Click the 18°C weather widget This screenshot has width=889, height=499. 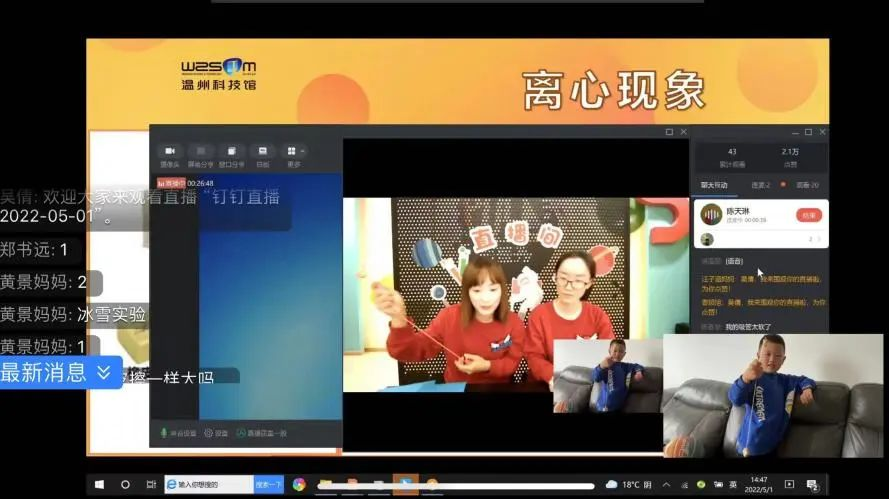(628, 484)
